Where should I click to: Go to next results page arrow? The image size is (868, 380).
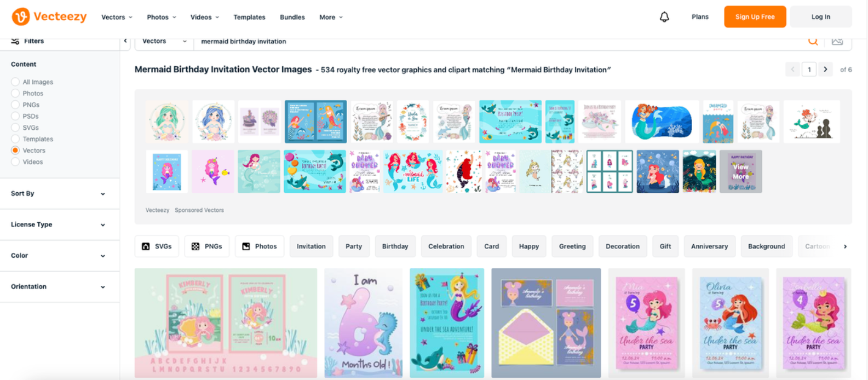tap(825, 70)
